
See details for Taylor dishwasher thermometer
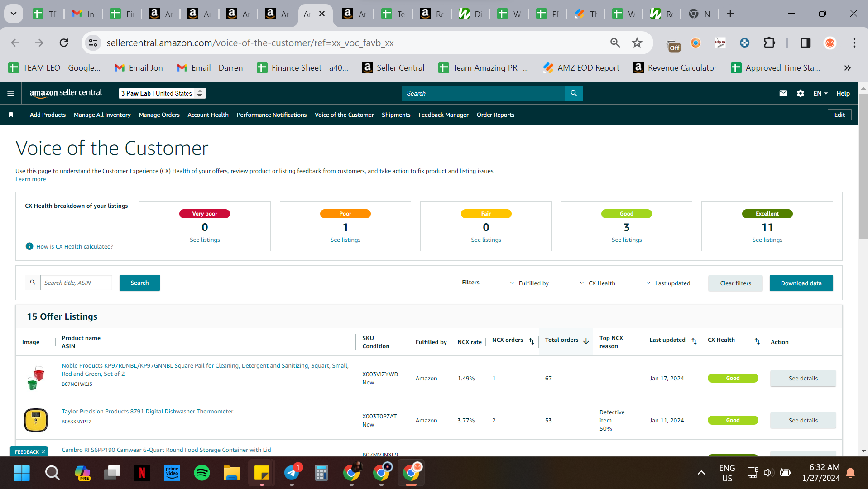point(803,421)
